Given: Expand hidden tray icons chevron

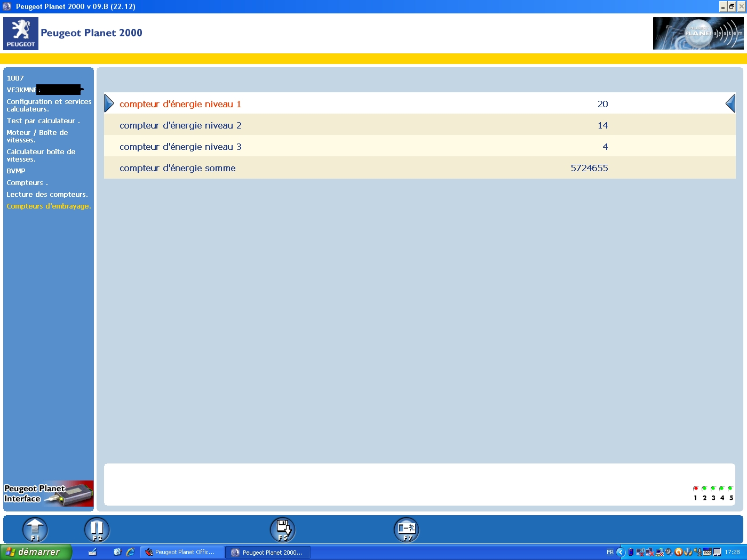Looking at the screenshot, I should pyautogui.click(x=621, y=552).
